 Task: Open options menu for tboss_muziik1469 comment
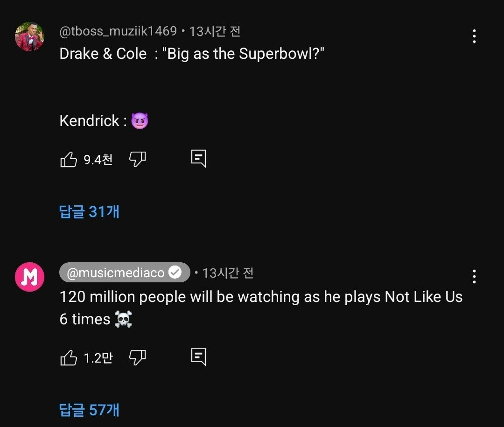pyautogui.click(x=474, y=36)
